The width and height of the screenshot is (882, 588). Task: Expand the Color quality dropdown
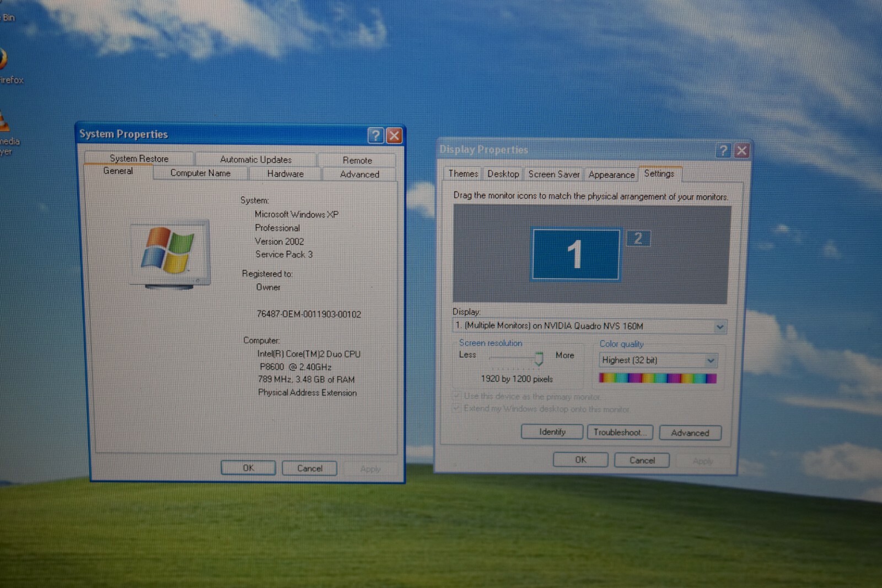pos(711,360)
